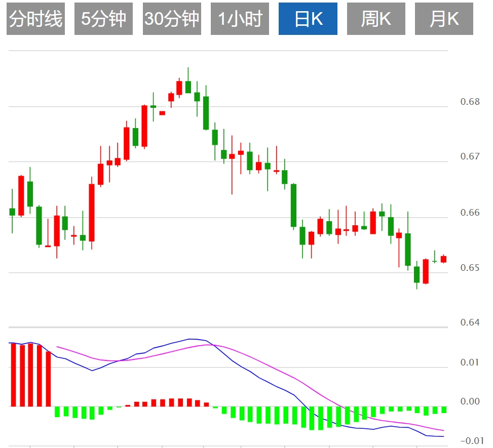The image size is (493, 448).
Task: Switch to the 月K monthly tab
Action: point(444,19)
